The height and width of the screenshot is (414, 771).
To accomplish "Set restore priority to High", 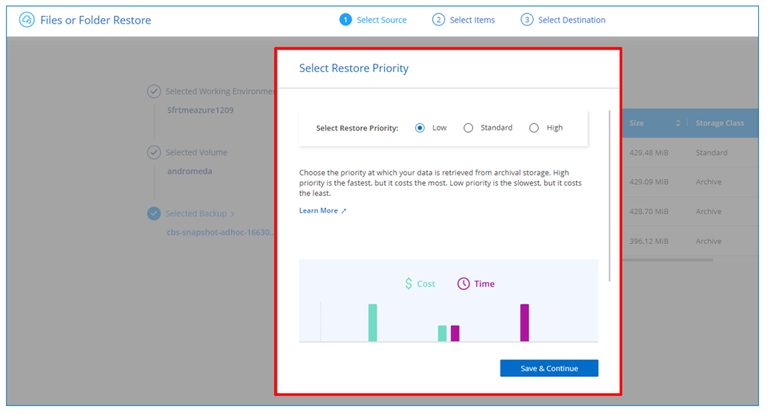I will point(534,128).
